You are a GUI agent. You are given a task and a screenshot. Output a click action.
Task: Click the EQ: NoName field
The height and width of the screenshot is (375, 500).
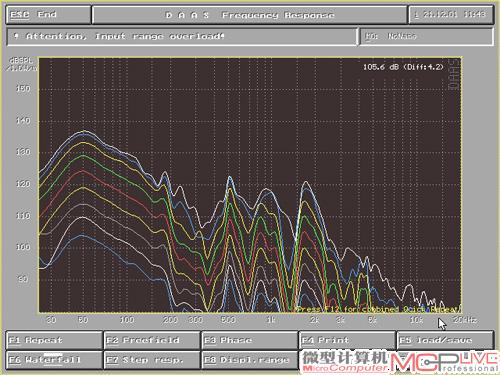coord(426,36)
